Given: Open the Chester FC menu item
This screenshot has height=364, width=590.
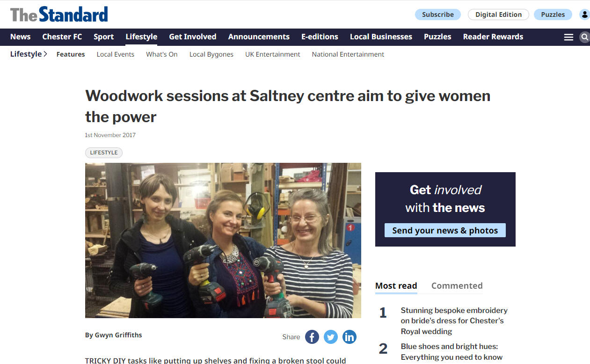Looking at the screenshot, I should click(x=62, y=37).
